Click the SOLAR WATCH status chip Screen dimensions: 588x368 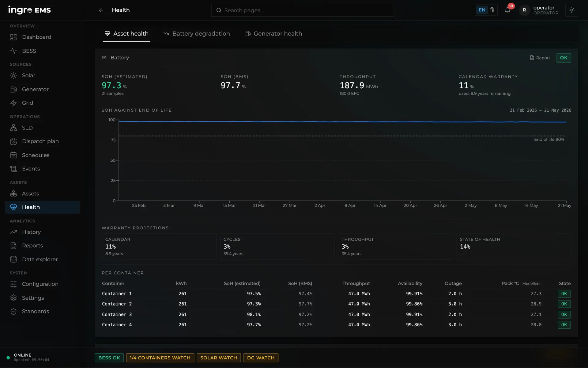[219, 358]
